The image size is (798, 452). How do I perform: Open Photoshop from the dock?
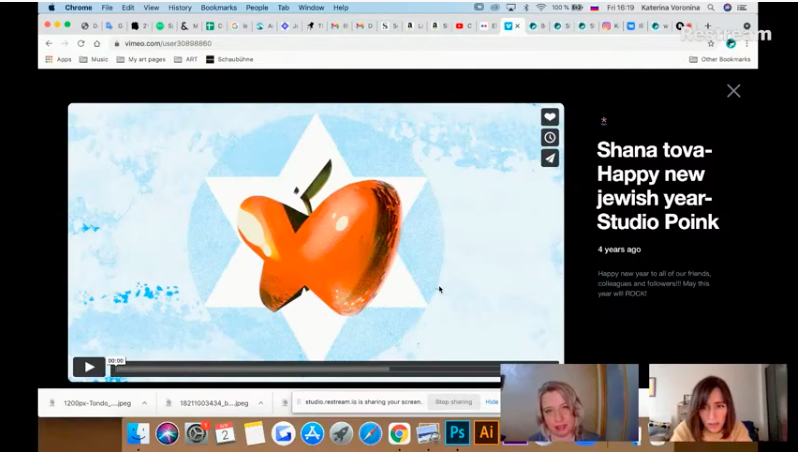pyautogui.click(x=458, y=433)
